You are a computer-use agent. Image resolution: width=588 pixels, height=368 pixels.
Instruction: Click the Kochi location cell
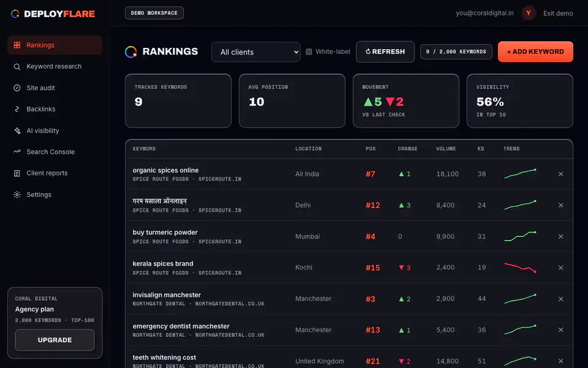pyautogui.click(x=304, y=267)
